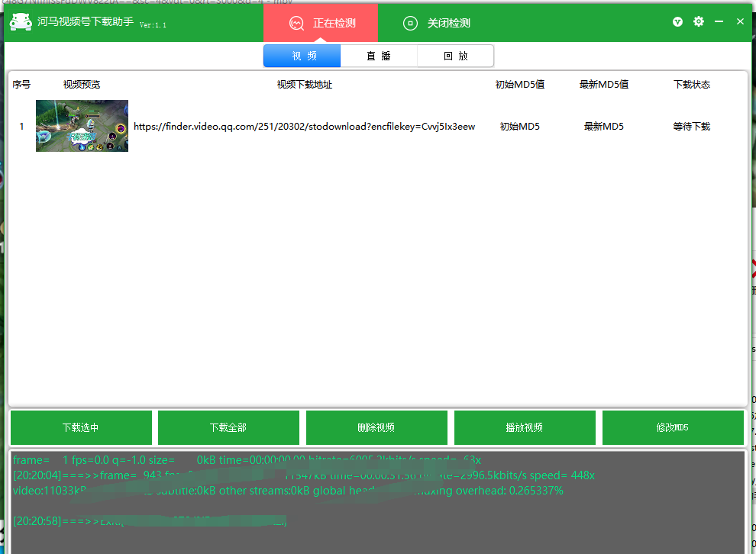Click the 等待下载 status in row 1
The image size is (756, 554).
pyautogui.click(x=691, y=127)
